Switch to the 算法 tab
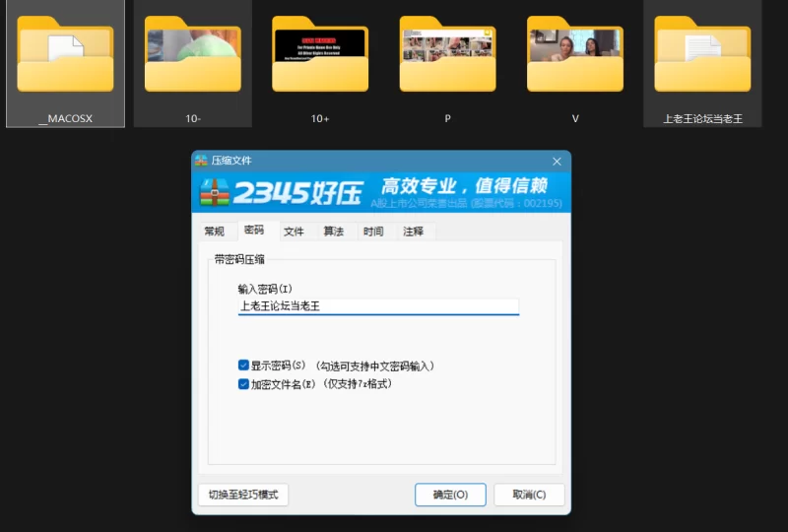The height and width of the screenshot is (532, 788). pyautogui.click(x=334, y=232)
